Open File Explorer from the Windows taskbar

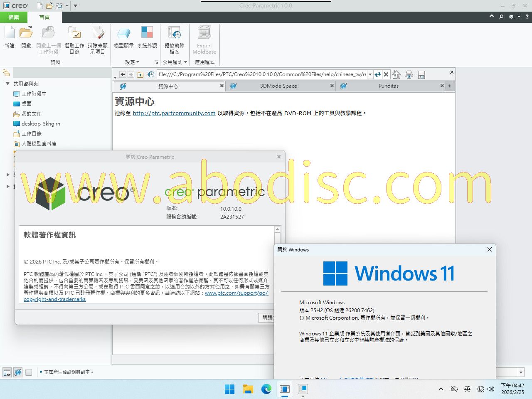click(248, 389)
